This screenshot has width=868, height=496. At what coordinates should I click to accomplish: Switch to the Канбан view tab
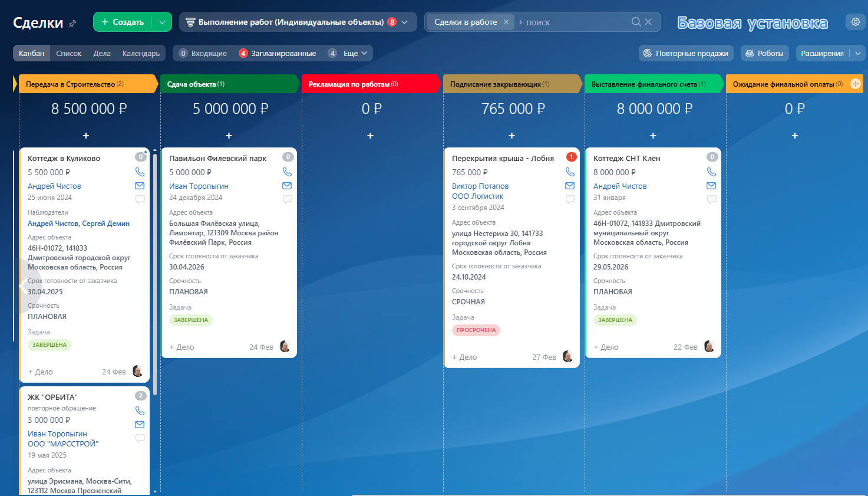pos(32,53)
